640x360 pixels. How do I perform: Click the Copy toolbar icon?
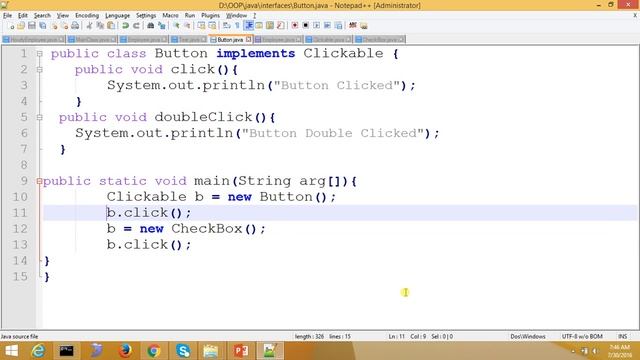100,25
